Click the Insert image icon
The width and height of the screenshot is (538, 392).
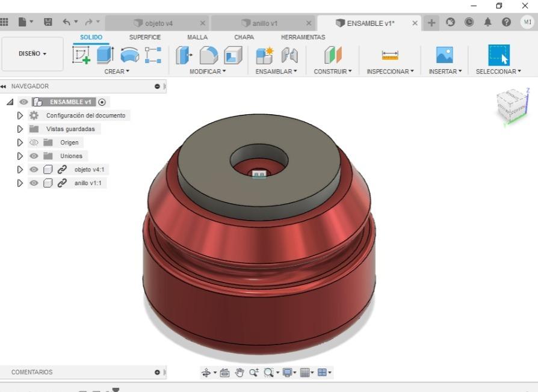tap(445, 55)
